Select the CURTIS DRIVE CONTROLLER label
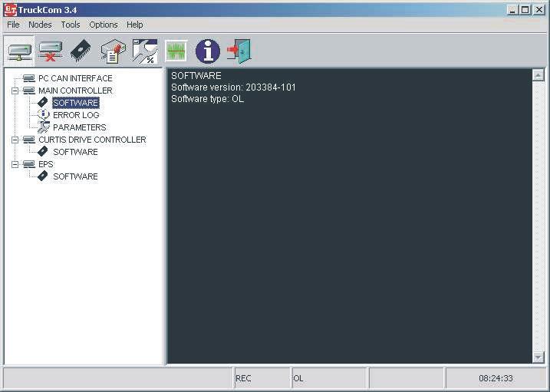Viewport: 550px width, 392px height. coord(92,140)
